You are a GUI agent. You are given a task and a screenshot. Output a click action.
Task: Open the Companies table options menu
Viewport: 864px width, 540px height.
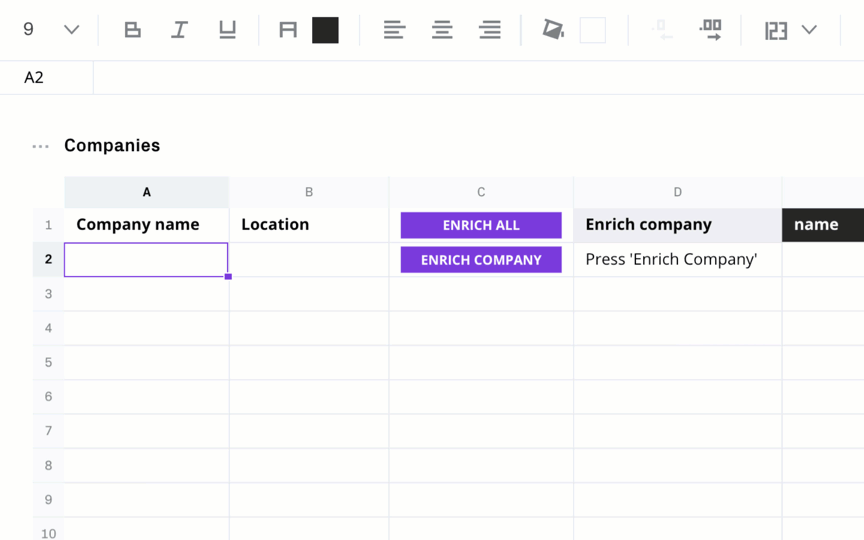40,146
